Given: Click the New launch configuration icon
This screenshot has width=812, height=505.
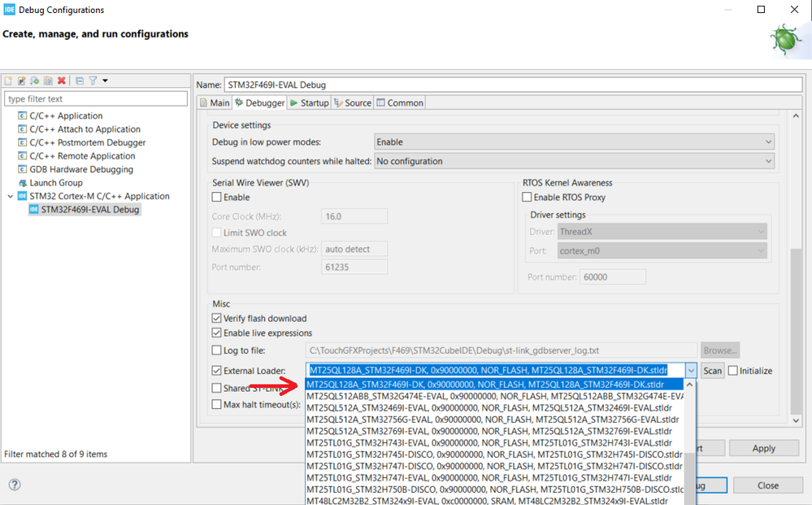Looking at the screenshot, I should [8, 81].
